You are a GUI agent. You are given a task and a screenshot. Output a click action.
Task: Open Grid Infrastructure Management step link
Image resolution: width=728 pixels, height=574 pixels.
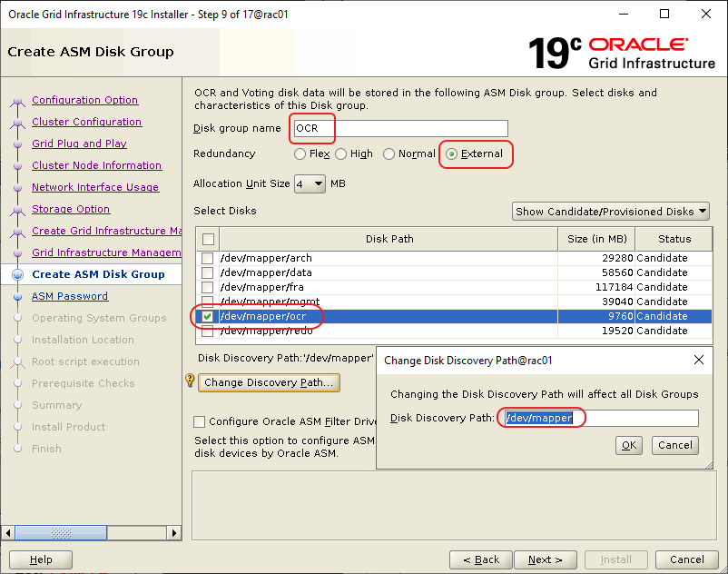point(107,252)
